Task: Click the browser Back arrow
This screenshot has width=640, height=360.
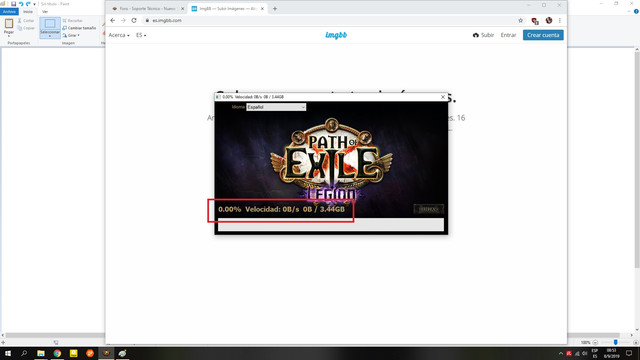Action: click(113, 20)
